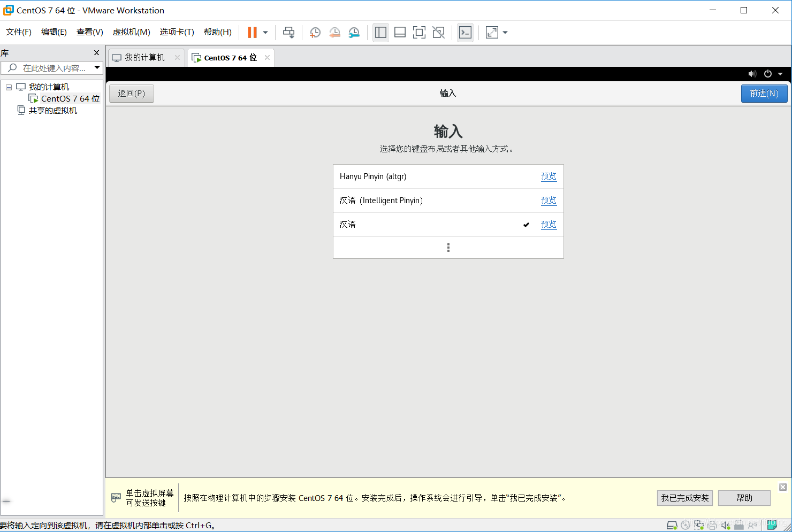Preview the checked 汉语 layout
The height and width of the screenshot is (532, 792).
[x=549, y=225]
